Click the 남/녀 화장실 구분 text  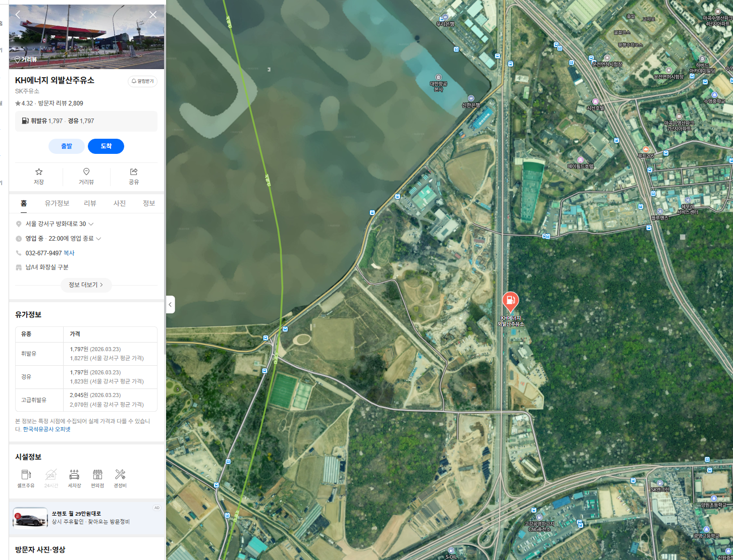coord(47,267)
